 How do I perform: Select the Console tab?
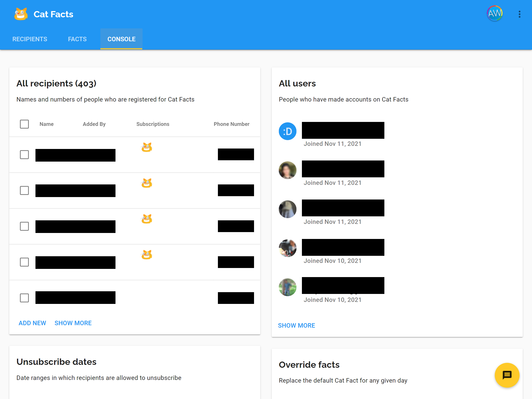pyautogui.click(x=121, y=39)
